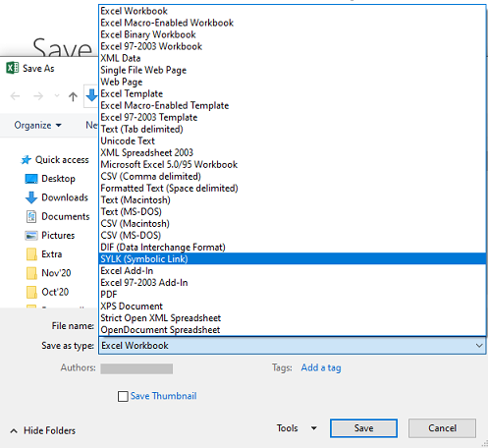Click the Quick access label
Screen dimensions: 488x448
click(62, 160)
